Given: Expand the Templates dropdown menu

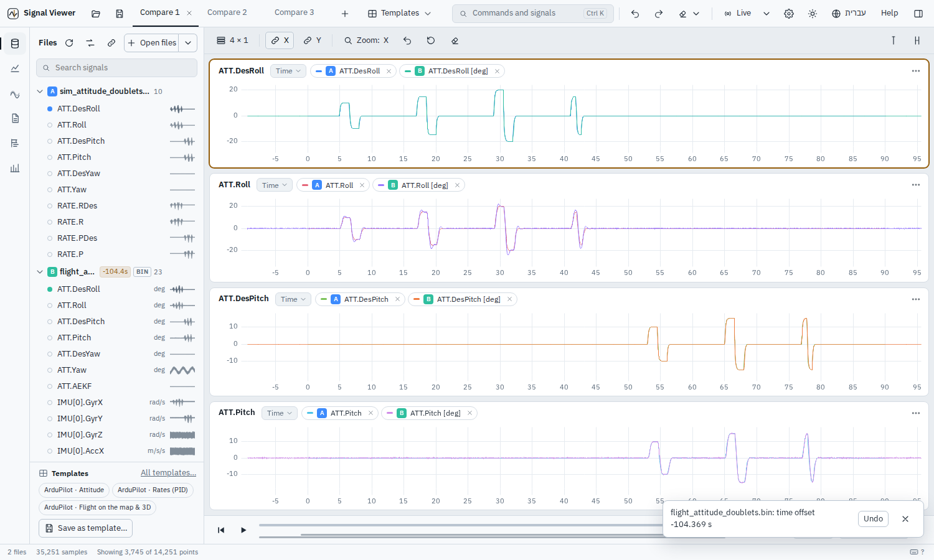Looking at the screenshot, I should point(399,13).
